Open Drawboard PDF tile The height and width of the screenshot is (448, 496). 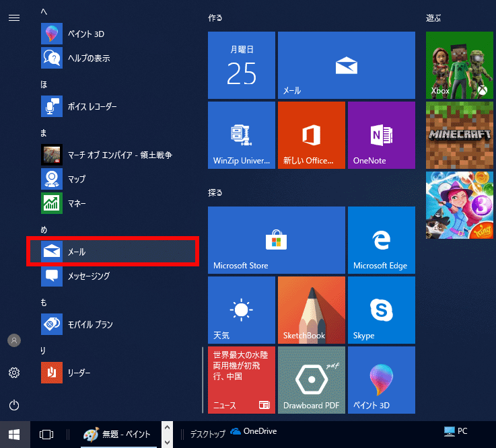(x=312, y=380)
